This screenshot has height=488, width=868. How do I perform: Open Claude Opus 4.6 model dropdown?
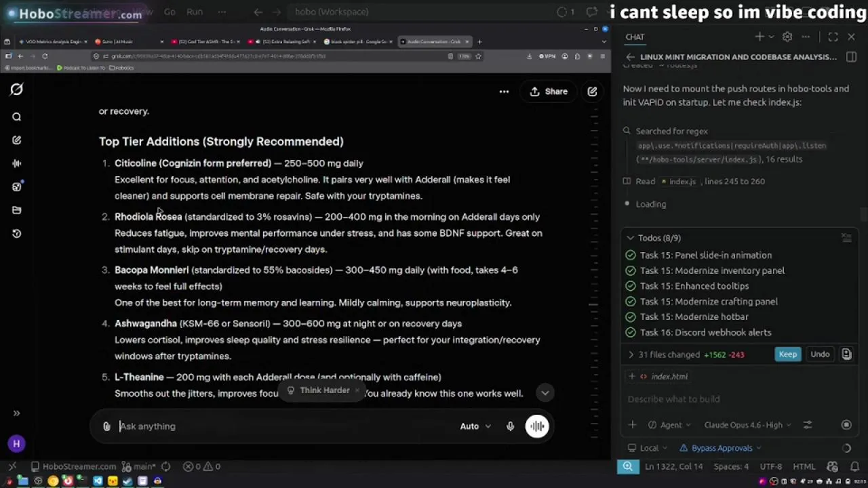pos(748,425)
